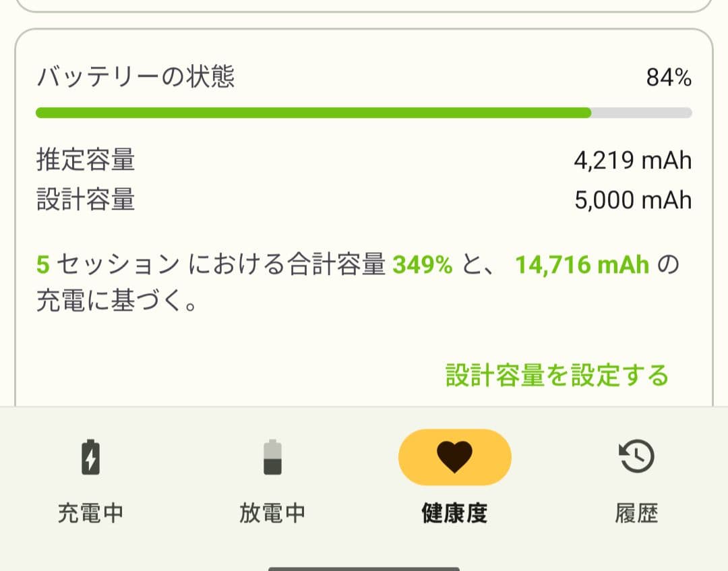Select the currently active 健康度 tab
Viewport: 728px width, 571px height.
click(x=454, y=482)
